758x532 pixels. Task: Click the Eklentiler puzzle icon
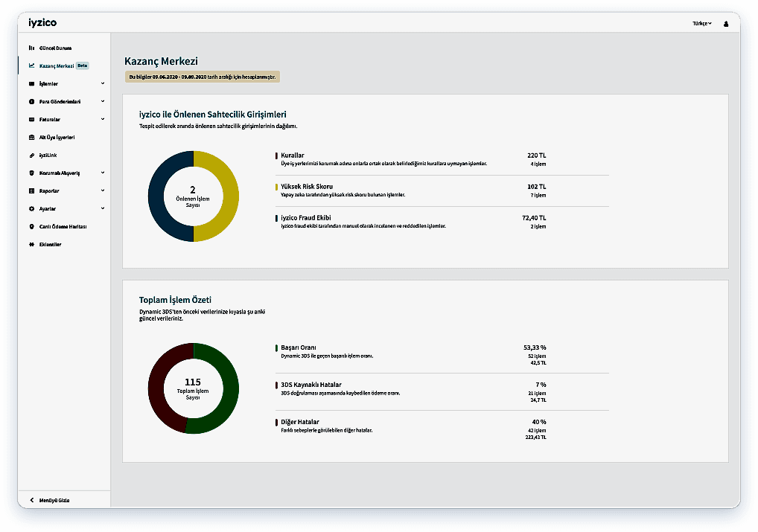(31, 245)
